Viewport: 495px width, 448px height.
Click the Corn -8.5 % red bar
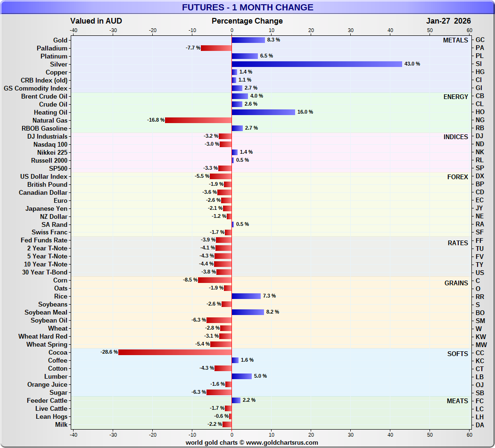tap(214, 281)
